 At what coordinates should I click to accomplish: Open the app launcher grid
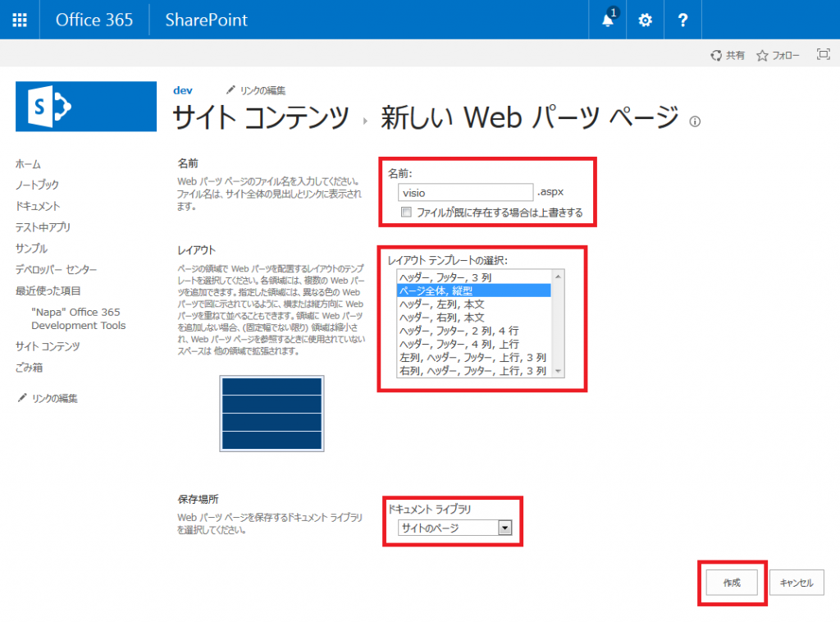coord(20,19)
